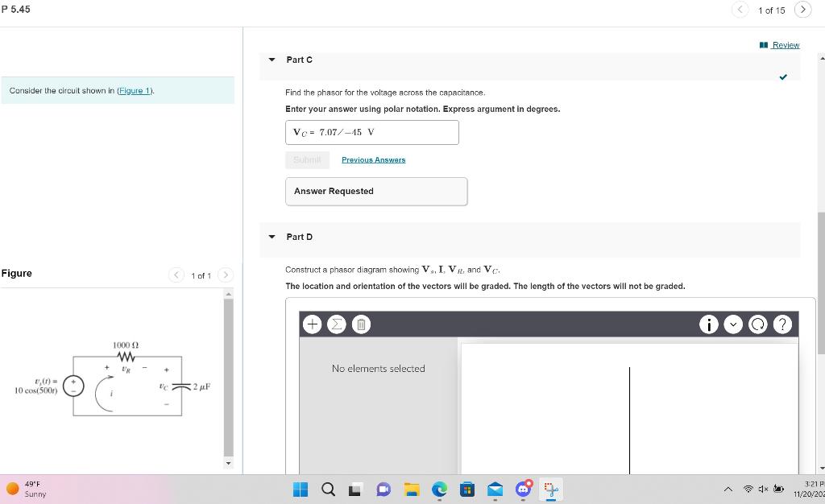
Task: Click the 'Figure' panel heading
Action: coord(17,273)
